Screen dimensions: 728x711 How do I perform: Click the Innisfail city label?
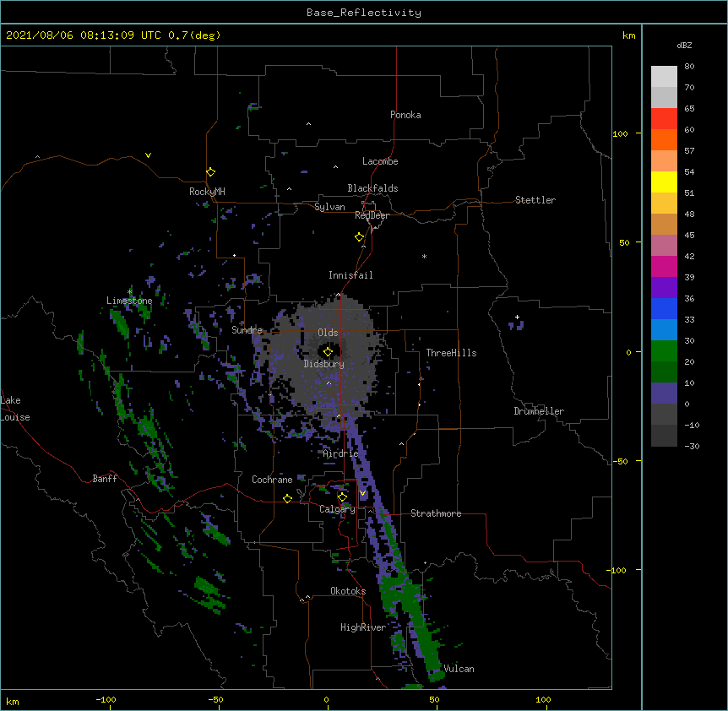coord(350,275)
